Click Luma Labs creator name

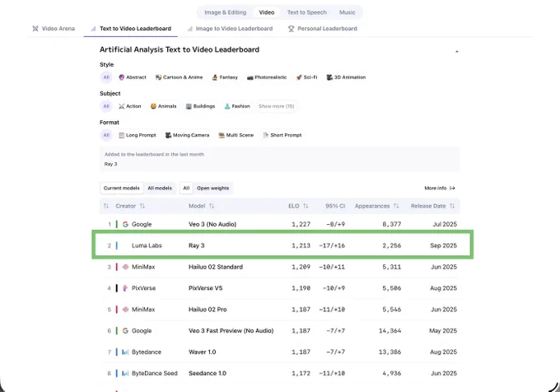point(147,245)
